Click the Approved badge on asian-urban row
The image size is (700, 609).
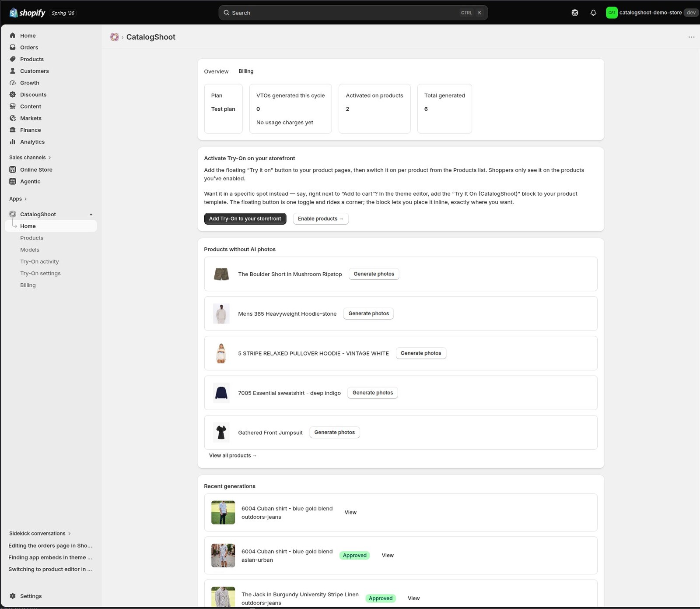354,555
